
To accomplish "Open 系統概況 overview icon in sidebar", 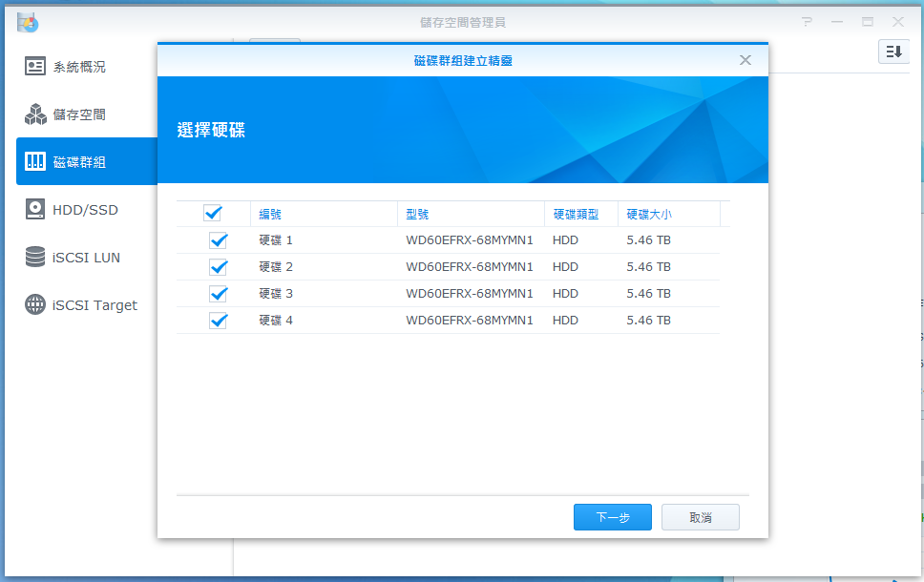I will point(34,66).
